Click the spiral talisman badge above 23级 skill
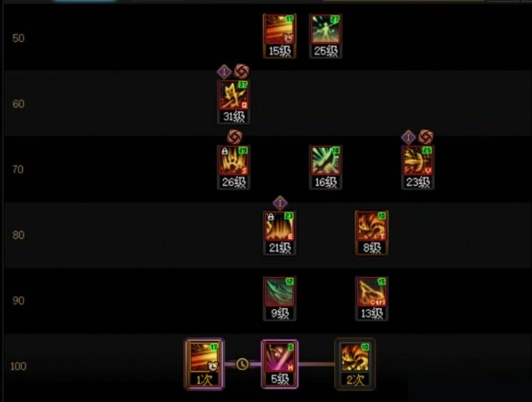 click(425, 137)
